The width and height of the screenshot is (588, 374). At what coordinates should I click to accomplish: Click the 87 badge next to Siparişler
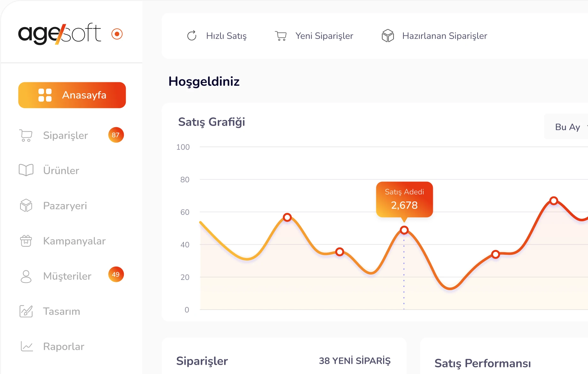116,135
